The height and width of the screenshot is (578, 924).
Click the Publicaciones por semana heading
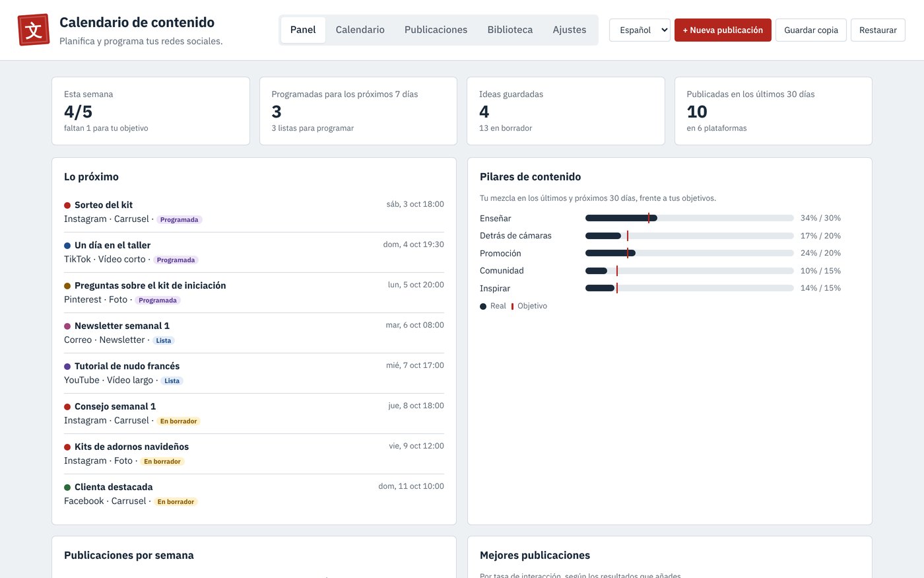(x=129, y=556)
